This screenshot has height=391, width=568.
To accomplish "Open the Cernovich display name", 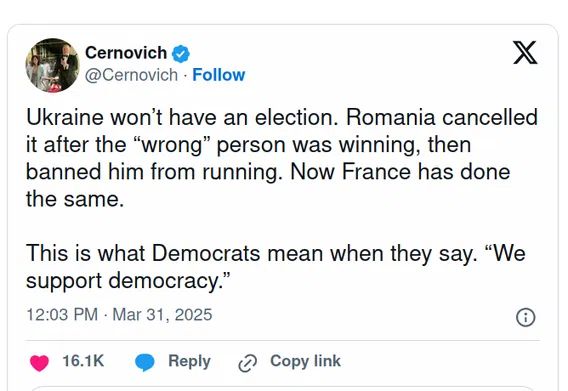I will pos(126,53).
